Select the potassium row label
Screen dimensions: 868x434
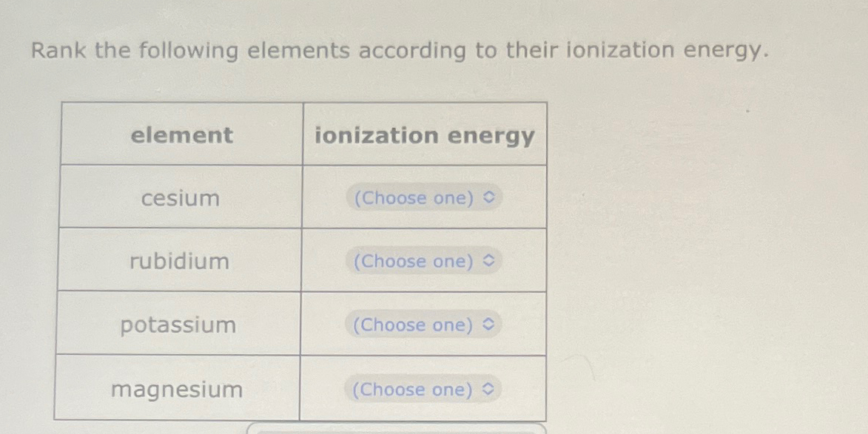tap(178, 325)
